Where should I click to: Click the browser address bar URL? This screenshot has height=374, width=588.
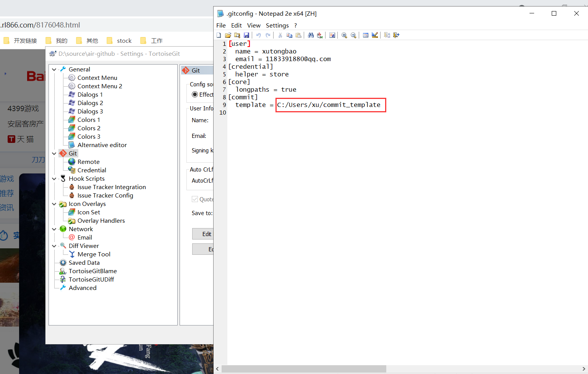pyautogui.click(x=40, y=25)
